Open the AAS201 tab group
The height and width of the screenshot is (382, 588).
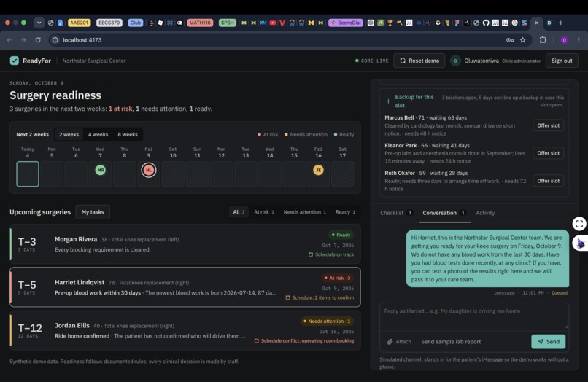(79, 23)
